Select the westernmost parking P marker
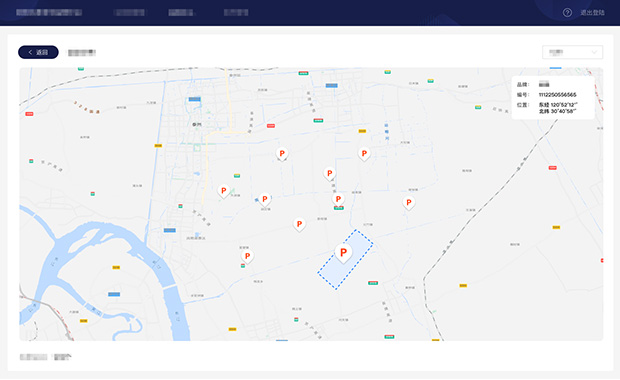This screenshot has width=620, height=380. point(223,191)
